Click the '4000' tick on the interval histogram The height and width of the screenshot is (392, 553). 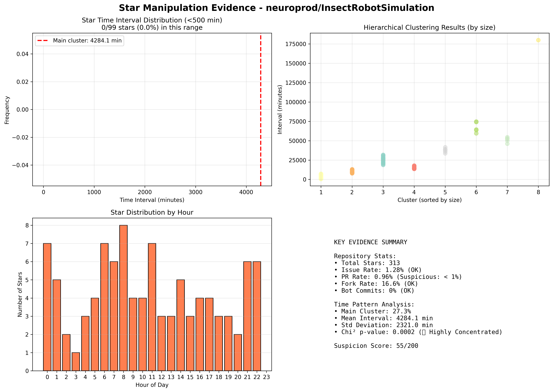coord(246,192)
